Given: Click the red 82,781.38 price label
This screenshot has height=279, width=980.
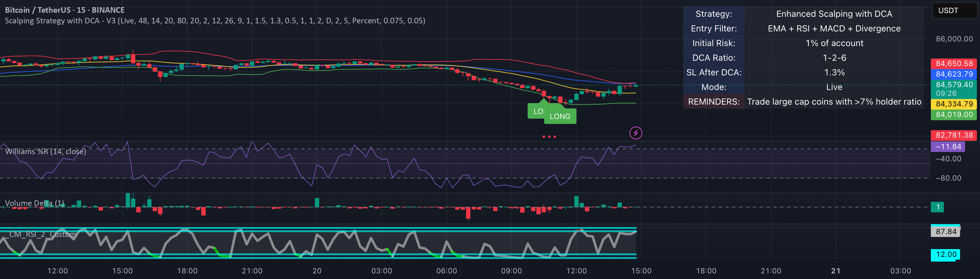Looking at the screenshot, I should (x=954, y=135).
